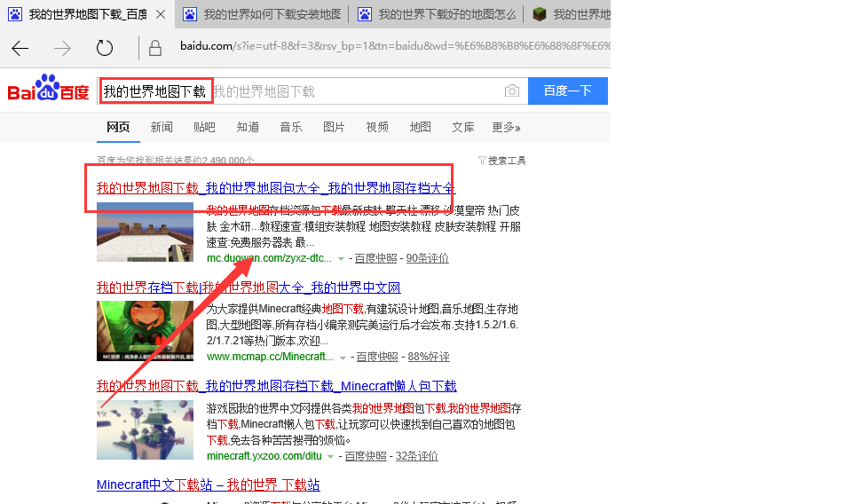
Task: Go back with the browser back arrow
Action: coord(20,48)
